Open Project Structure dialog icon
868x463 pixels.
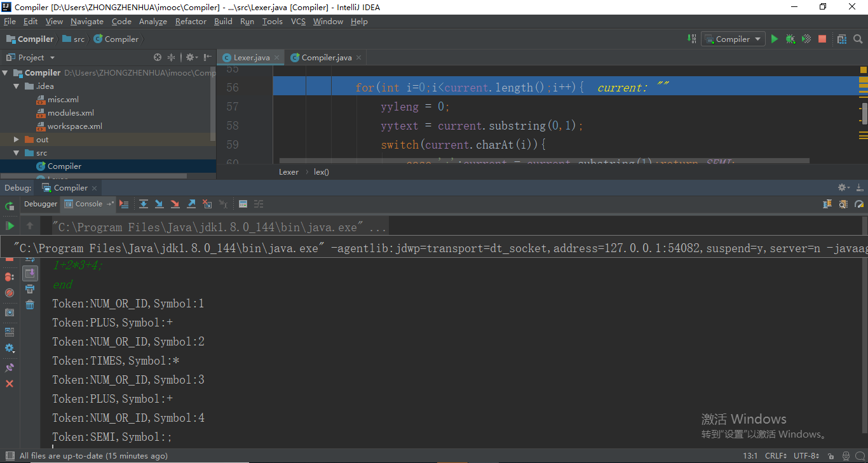click(x=841, y=39)
